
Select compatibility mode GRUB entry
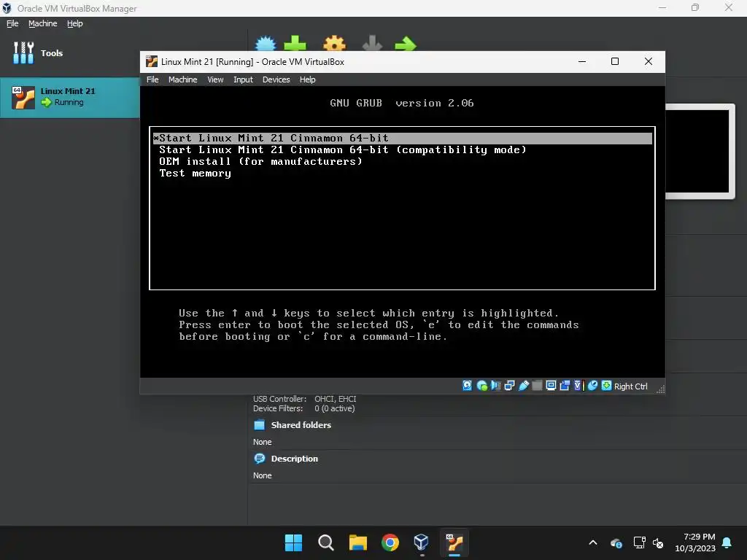(x=343, y=150)
